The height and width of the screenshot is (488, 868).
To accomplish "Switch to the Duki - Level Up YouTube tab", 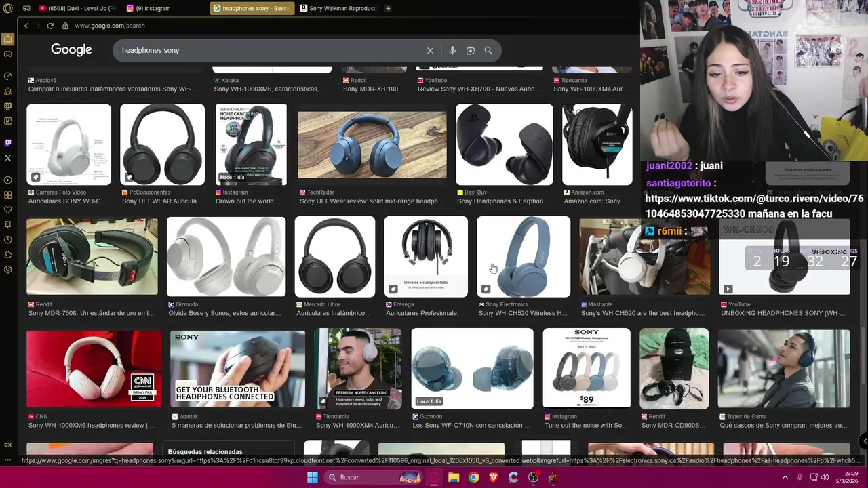I will click(x=77, y=8).
